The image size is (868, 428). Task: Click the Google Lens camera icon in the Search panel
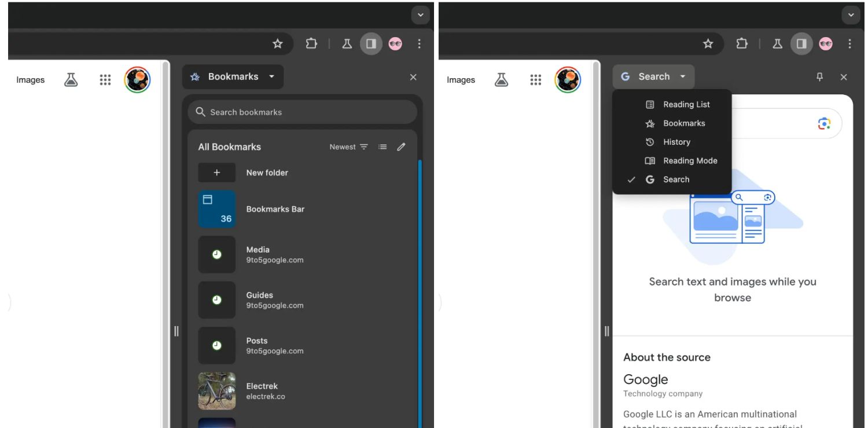[824, 123]
